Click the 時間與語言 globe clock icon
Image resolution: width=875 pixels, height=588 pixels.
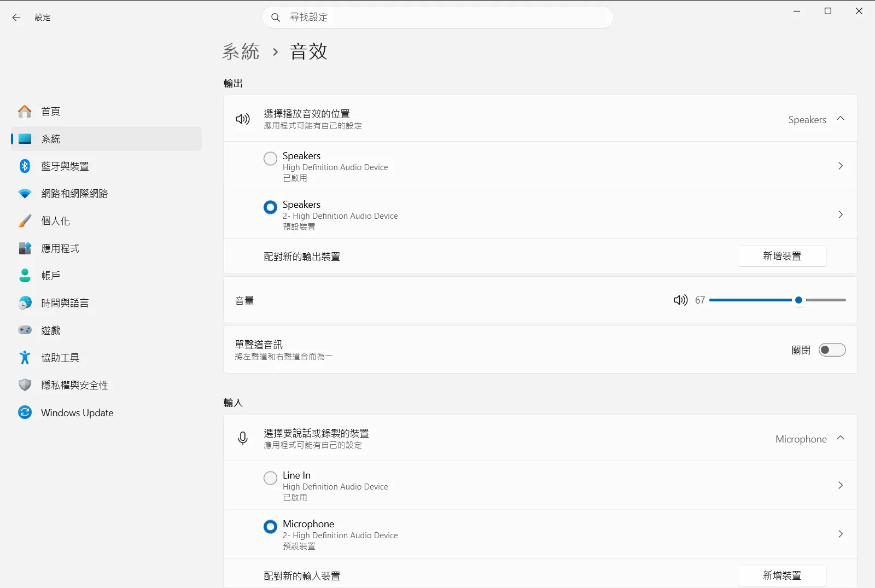25,303
